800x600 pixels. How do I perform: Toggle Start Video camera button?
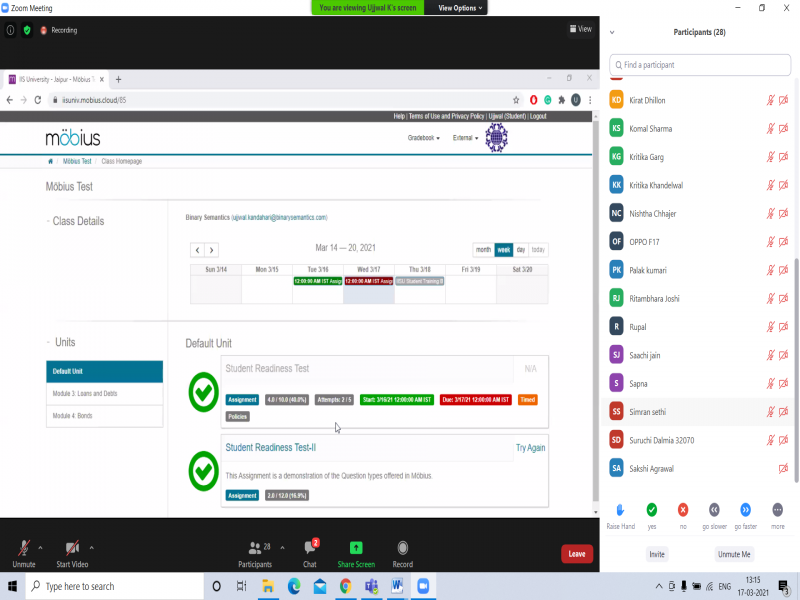click(72, 549)
